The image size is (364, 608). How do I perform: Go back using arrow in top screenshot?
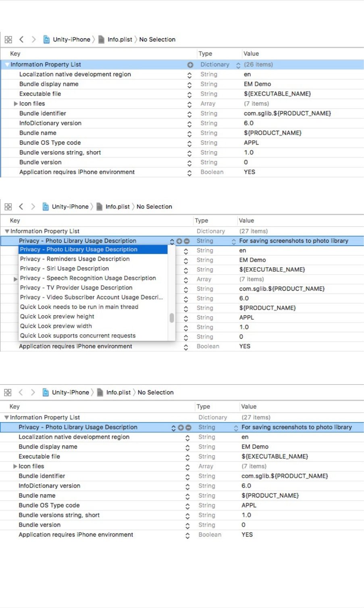21,39
